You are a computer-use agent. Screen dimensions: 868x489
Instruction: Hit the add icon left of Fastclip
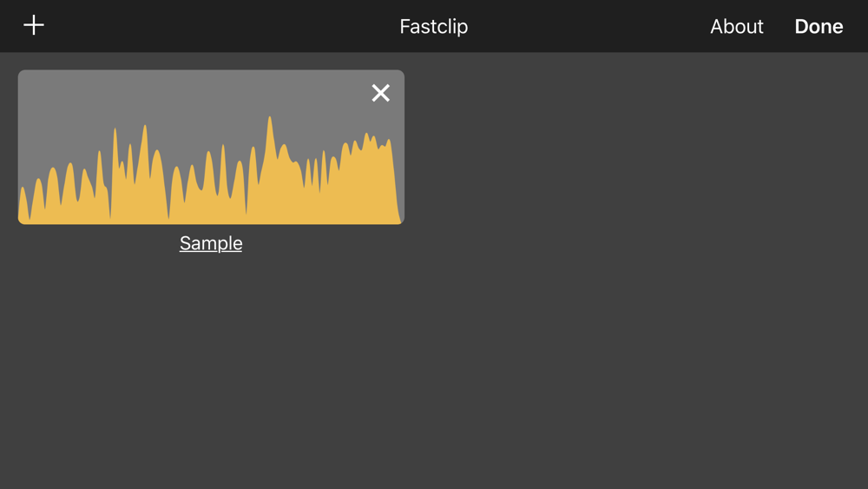point(34,25)
